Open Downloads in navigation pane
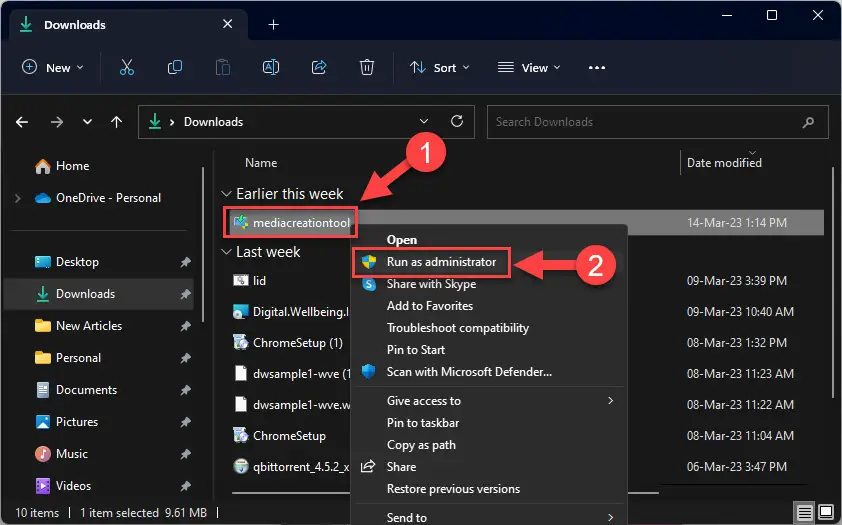Image resolution: width=842 pixels, height=525 pixels. [99, 294]
